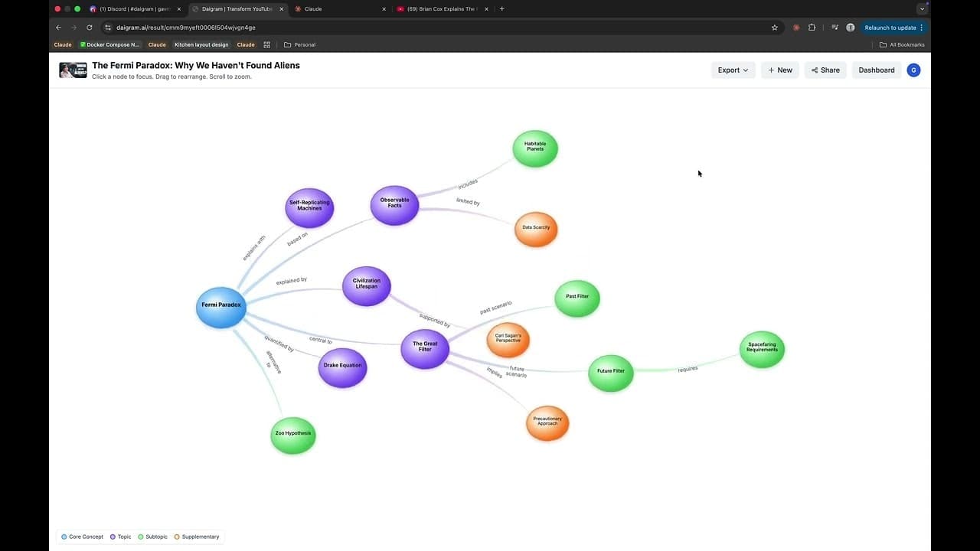Open the Export dropdown
The width and height of the screenshot is (980, 551).
click(x=732, y=70)
